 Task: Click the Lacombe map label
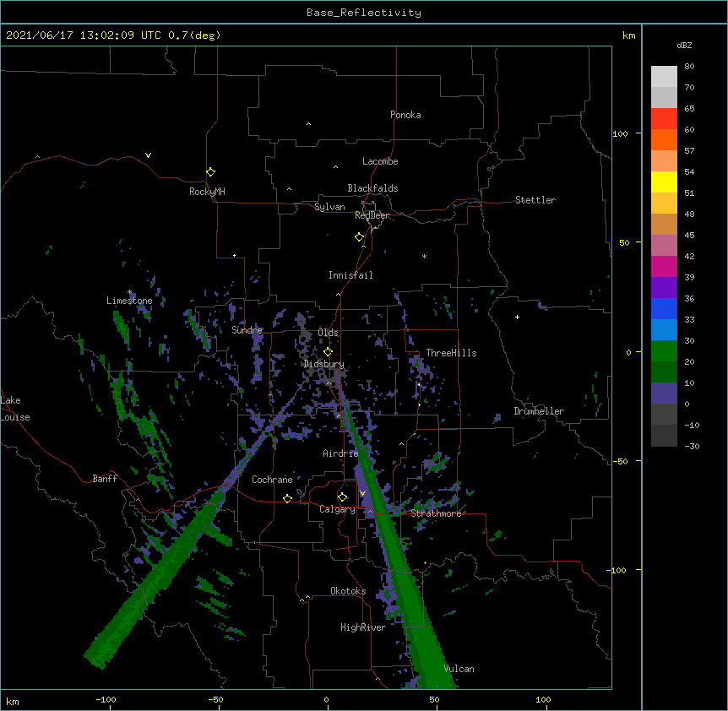point(380,161)
